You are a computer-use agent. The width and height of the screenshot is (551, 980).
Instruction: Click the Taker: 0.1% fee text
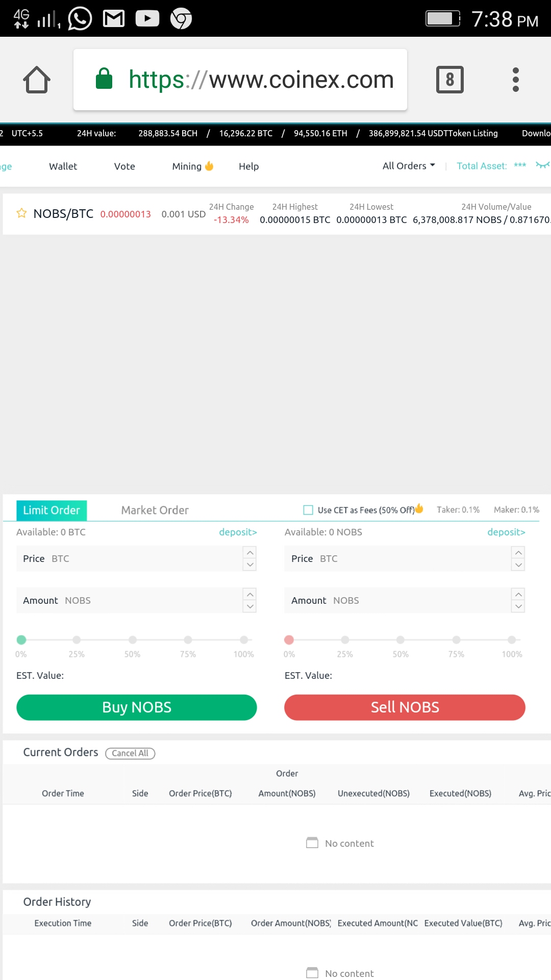[458, 510]
